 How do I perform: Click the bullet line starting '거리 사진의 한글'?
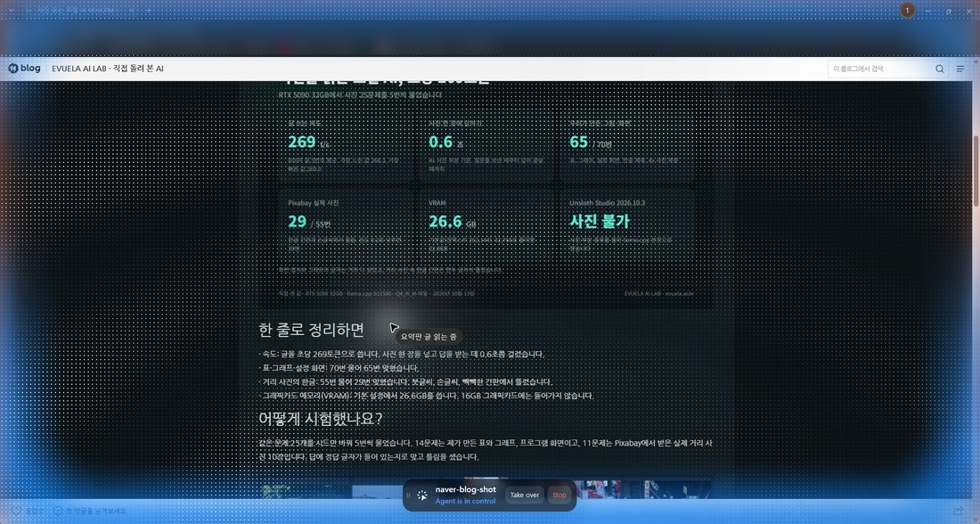pos(405,381)
